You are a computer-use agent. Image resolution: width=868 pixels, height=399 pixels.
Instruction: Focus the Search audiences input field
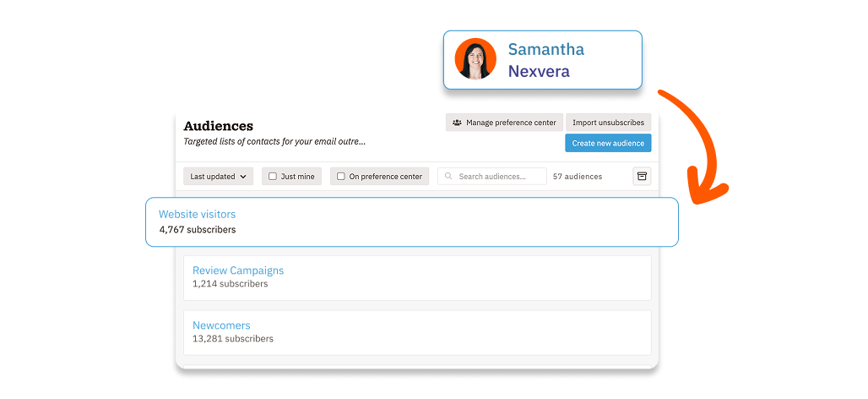(x=498, y=177)
